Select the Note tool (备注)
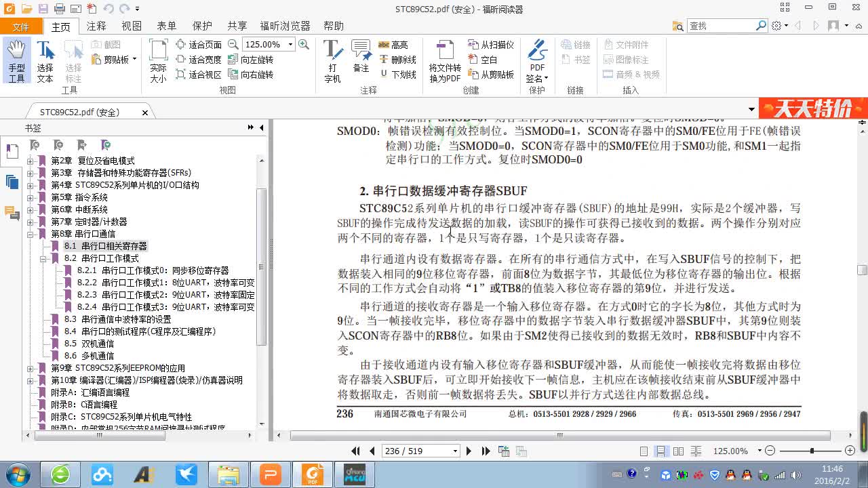This screenshot has width=868, height=488. [x=361, y=57]
